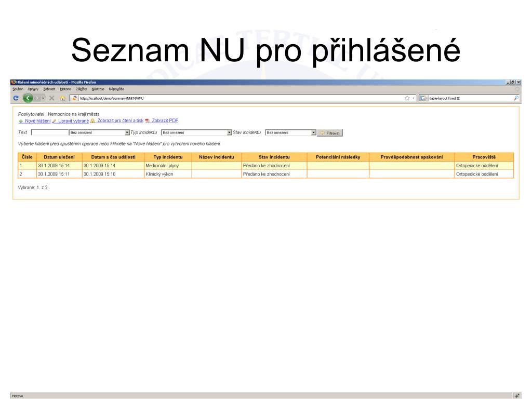The height and width of the screenshot is (399, 532).
Task: Open the address bar history dropdown
Action: tap(413, 98)
